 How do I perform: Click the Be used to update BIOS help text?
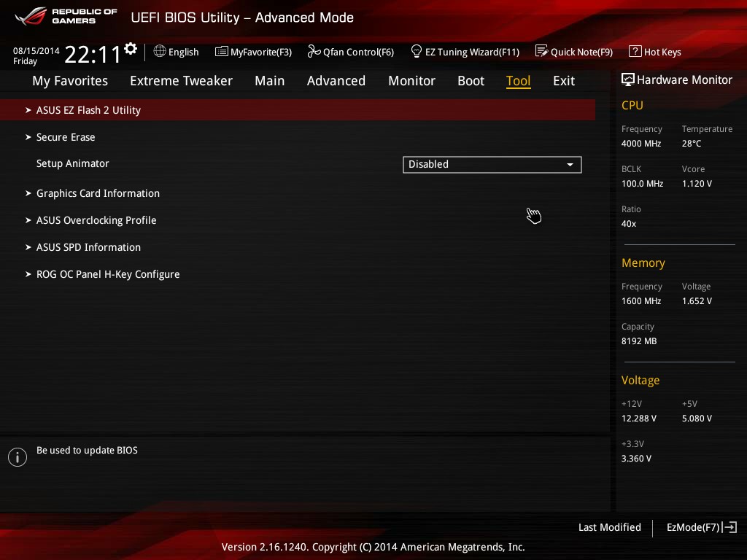point(88,450)
